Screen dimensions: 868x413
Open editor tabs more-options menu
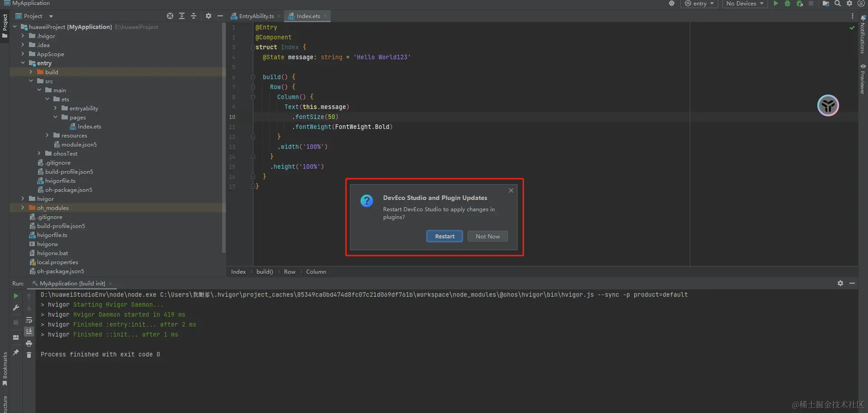coord(853,16)
